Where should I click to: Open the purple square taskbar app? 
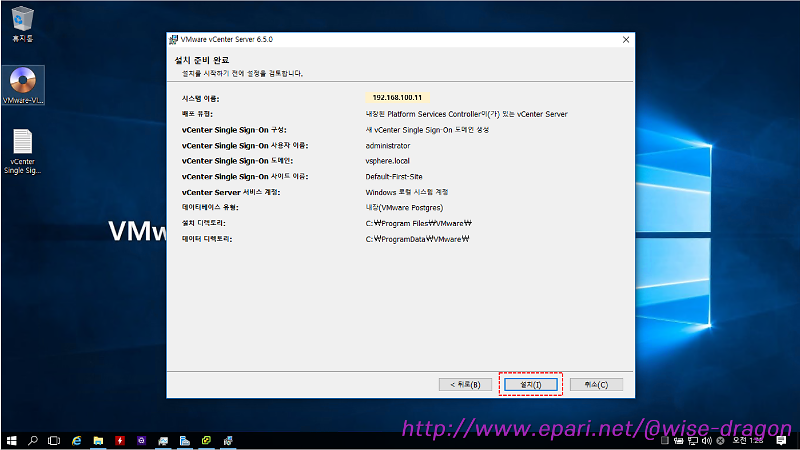click(141, 441)
